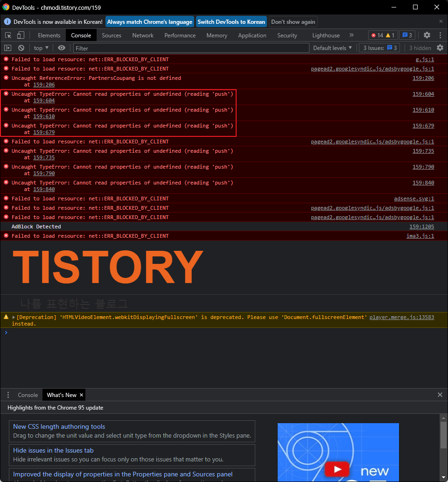
Task: Click the blue 3 messages badge
Action: [407, 35]
